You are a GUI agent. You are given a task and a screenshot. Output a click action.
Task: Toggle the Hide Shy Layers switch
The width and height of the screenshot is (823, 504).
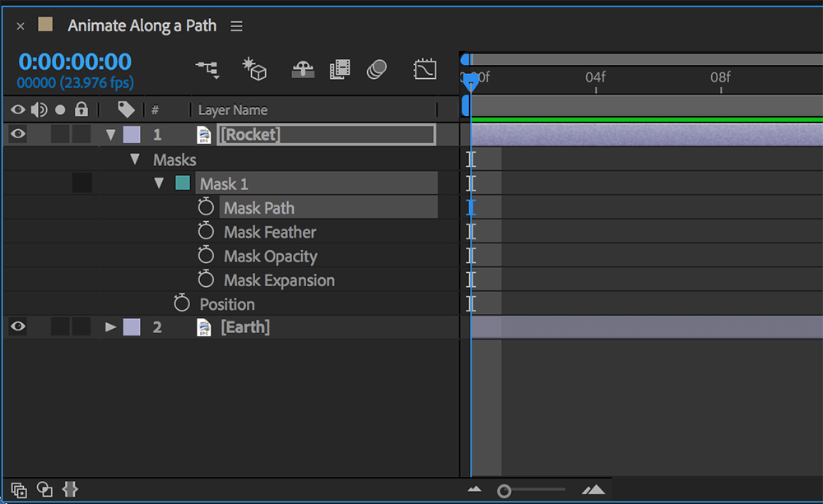(298, 70)
